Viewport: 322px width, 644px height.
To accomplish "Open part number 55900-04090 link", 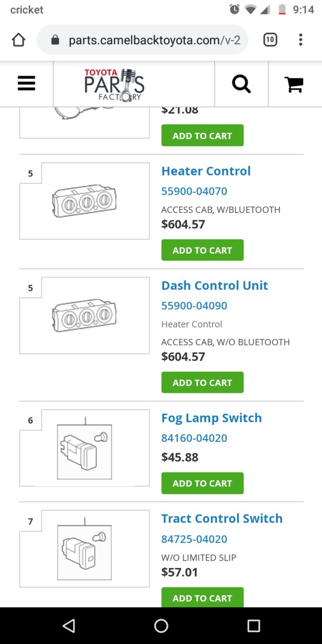I will pos(194,306).
